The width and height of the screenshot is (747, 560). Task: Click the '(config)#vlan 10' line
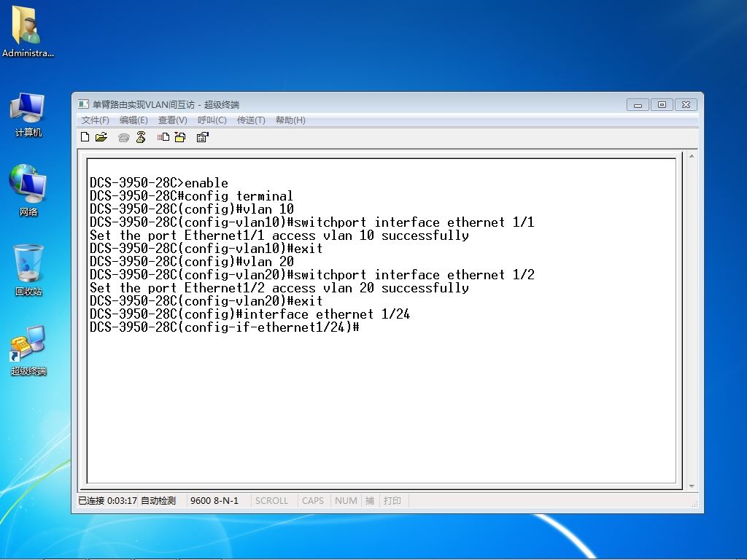point(192,209)
